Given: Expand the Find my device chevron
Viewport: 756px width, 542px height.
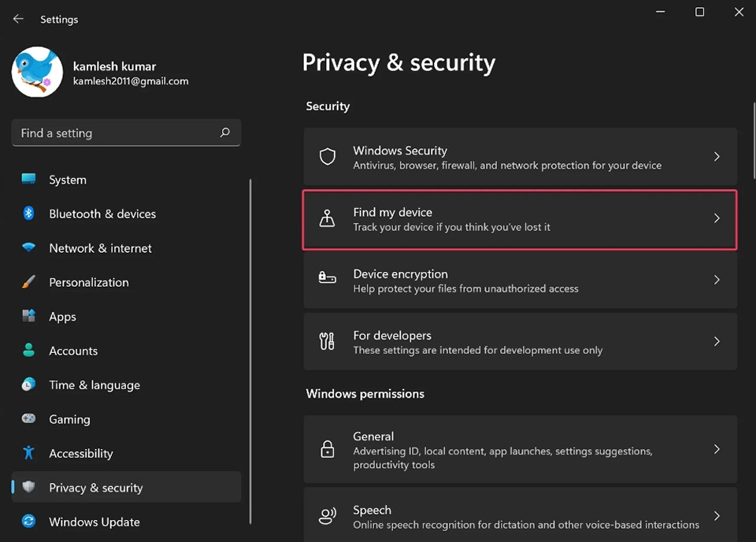Looking at the screenshot, I should pyautogui.click(x=717, y=218).
